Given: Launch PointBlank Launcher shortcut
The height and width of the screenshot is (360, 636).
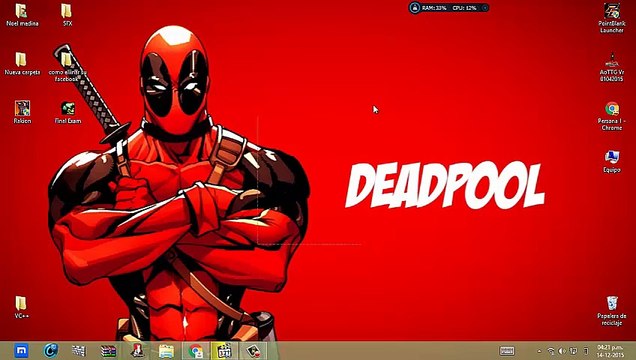Looking at the screenshot, I should tap(612, 18).
